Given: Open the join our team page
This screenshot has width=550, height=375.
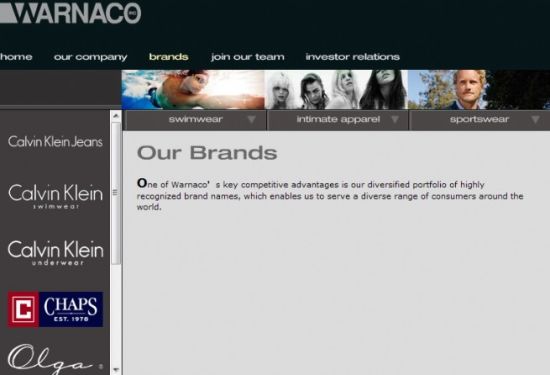Looking at the screenshot, I should (248, 57).
